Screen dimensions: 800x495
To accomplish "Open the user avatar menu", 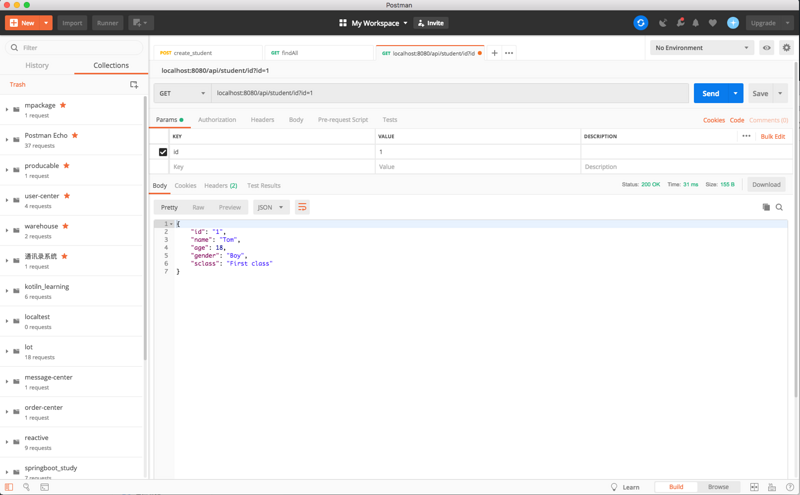I will tap(733, 23).
